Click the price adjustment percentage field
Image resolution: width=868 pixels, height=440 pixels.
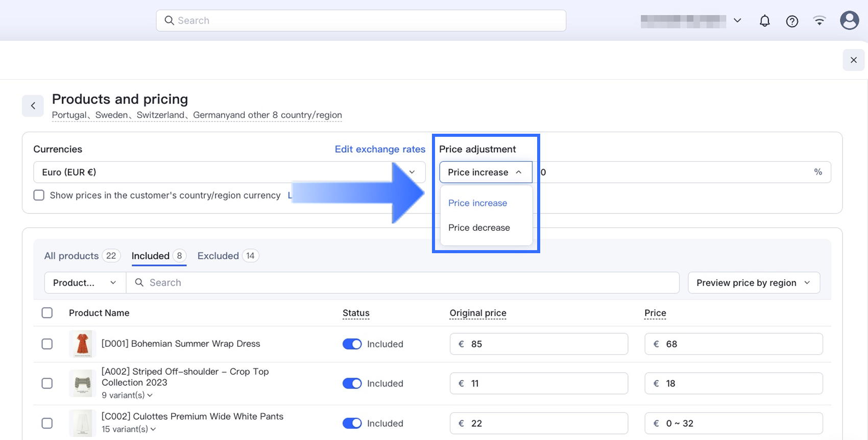[x=674, y=173]
